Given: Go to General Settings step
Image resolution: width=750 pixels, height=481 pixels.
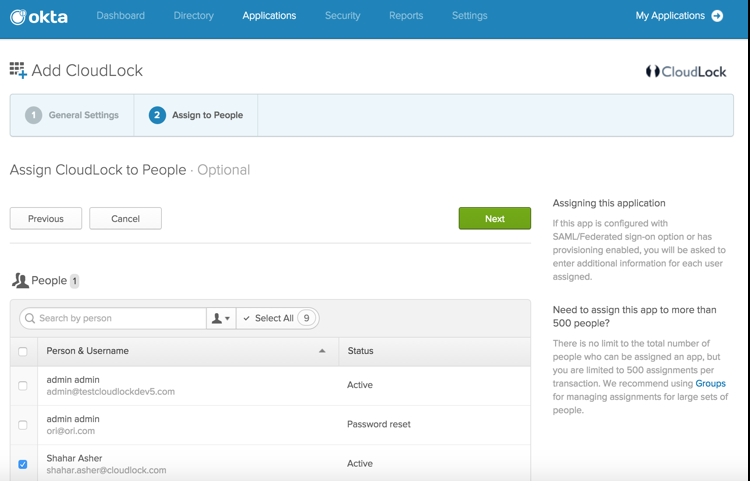Looking at the screenshot, I should click(72, 115).
